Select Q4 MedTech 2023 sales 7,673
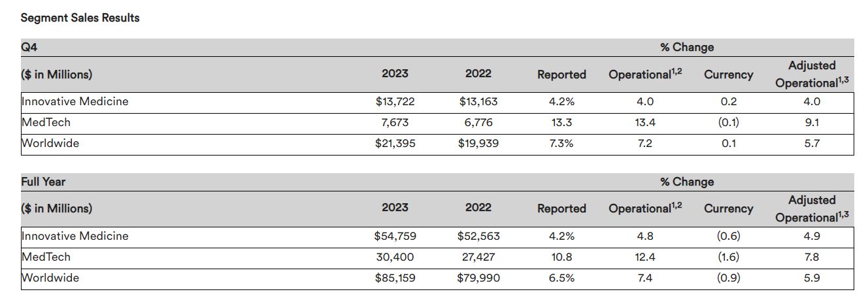This screenshot has height=296, width=868. coord(394,122)
